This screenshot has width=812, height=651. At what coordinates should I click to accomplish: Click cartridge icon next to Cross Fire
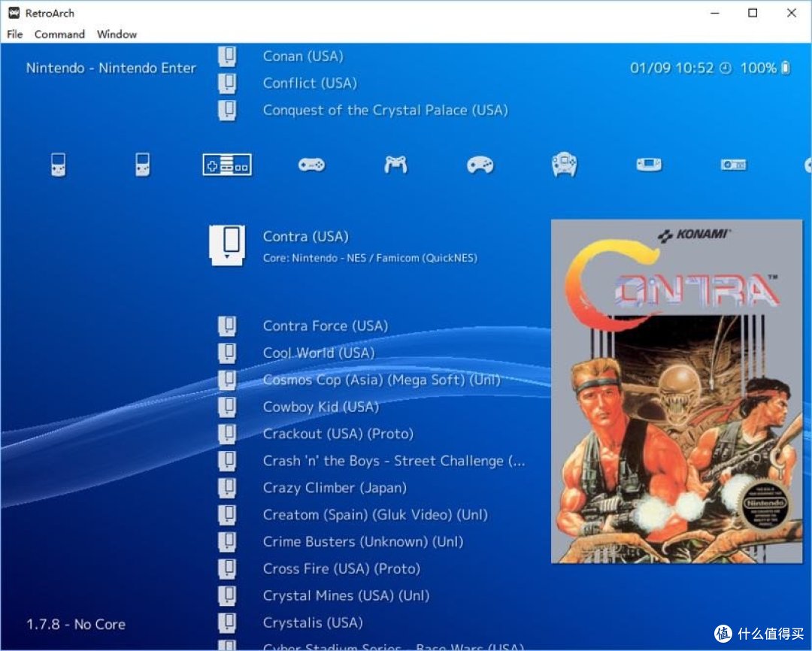click(x=227, y=568)
